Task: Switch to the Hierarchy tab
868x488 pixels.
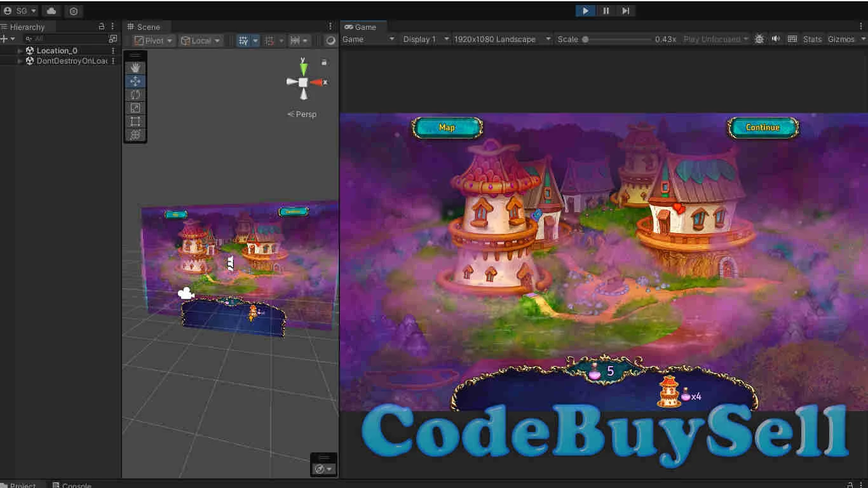Action: (x=27, y=27)
